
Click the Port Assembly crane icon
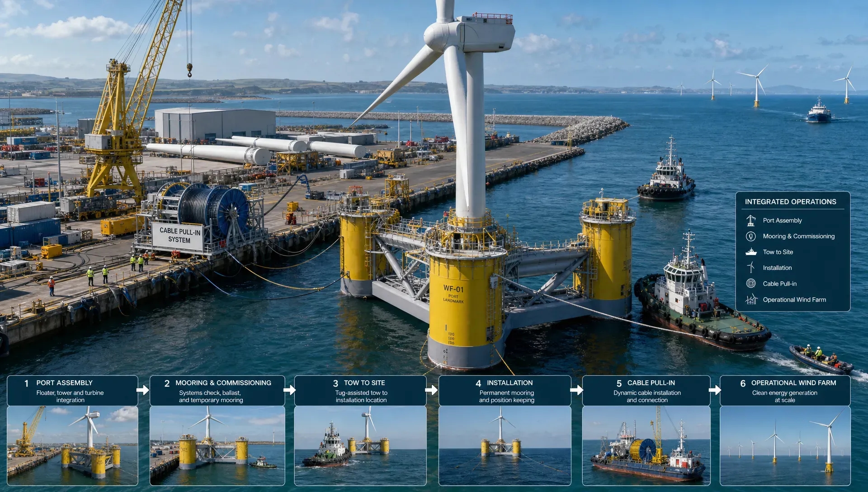pyautogui.click(x=751, y=220)
